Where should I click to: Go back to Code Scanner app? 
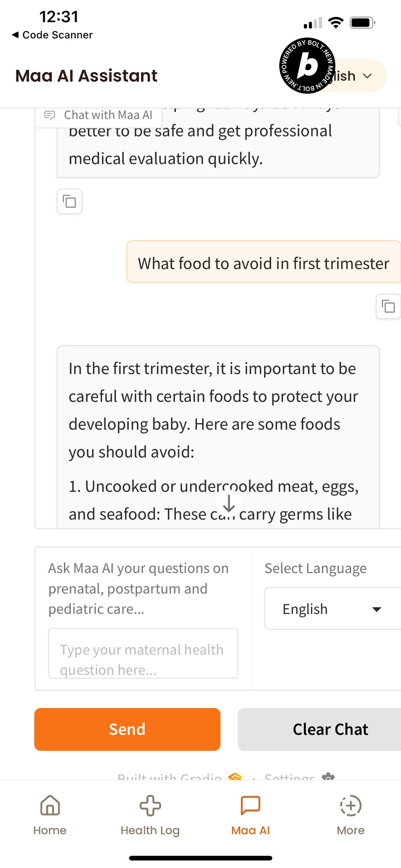[x=53, y=35]
